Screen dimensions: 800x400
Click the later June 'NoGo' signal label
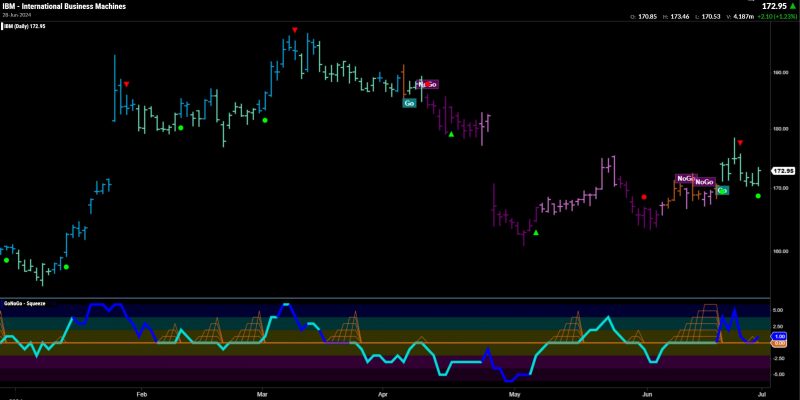pyautogui.click(x=705, y=182)
